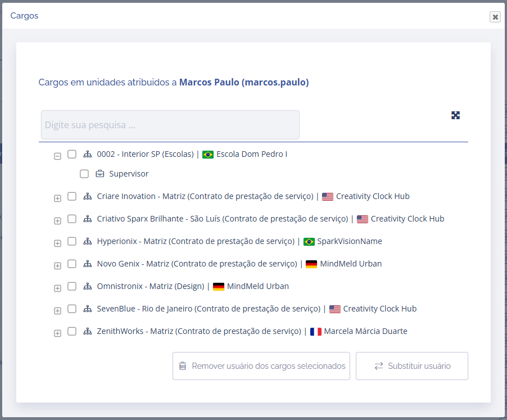This screenshot has height=420, width=507.
Task: Close the Cargos dialog
Action: coord(495,17)
